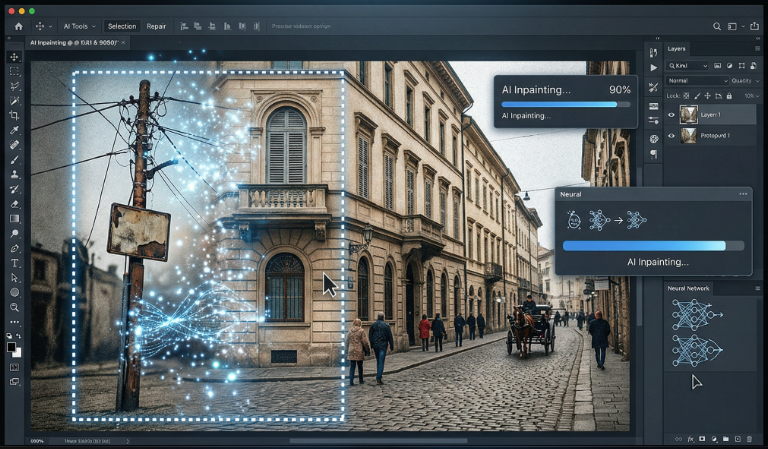Viewport: 768px width, 449px height.
Task: Click the Repair button in options bar
Action: click(156, 26)
